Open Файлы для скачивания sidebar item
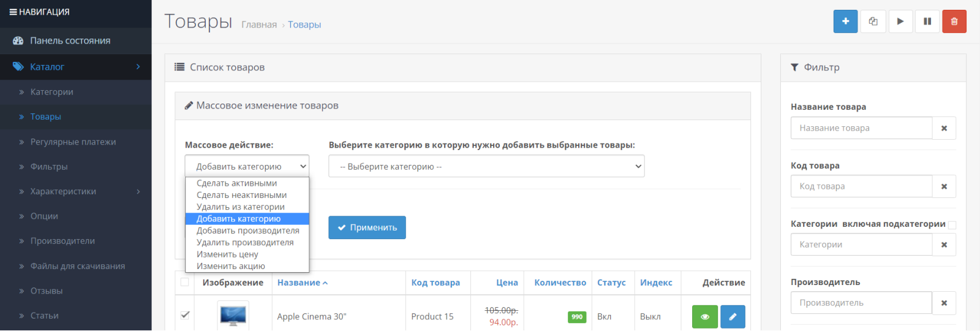Screen dimensions: 980x331 click(x=76, y=266)
